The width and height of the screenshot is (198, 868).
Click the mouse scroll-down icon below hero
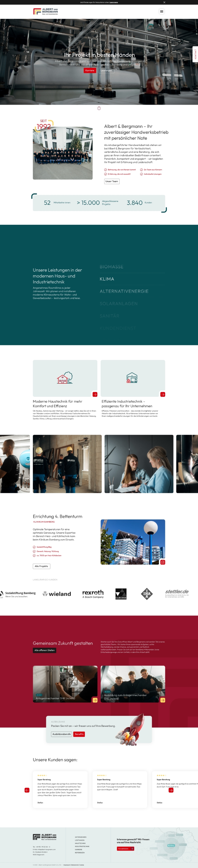(99, 108)
